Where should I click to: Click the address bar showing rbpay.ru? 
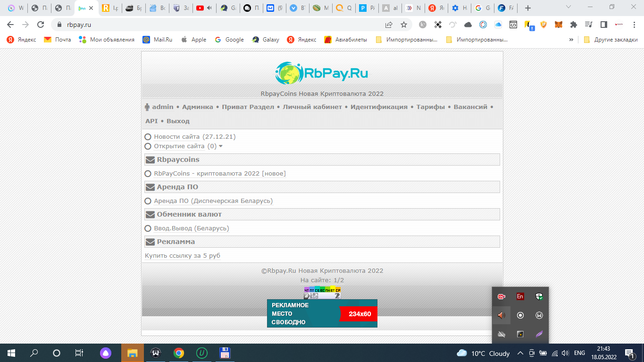pos(212,25)
